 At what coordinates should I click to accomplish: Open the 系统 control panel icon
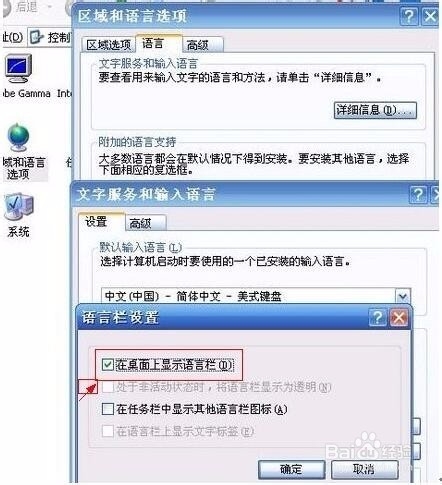pos(19,206)
